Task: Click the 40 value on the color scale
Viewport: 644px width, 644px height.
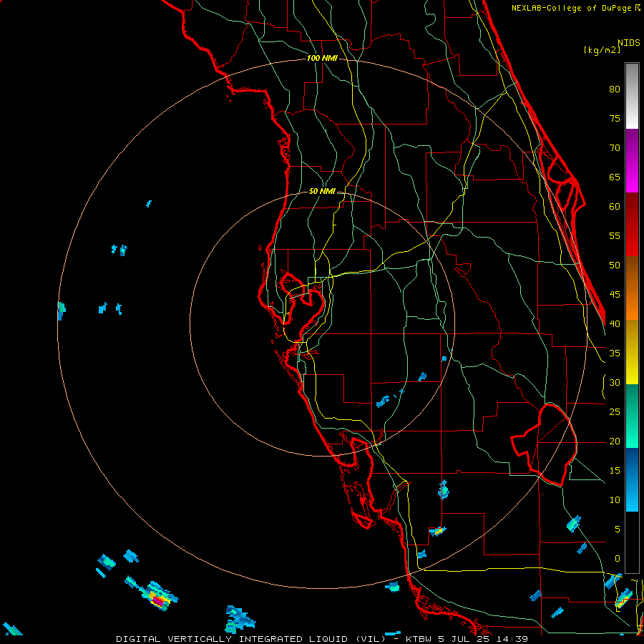Action: tap(615, 324)
